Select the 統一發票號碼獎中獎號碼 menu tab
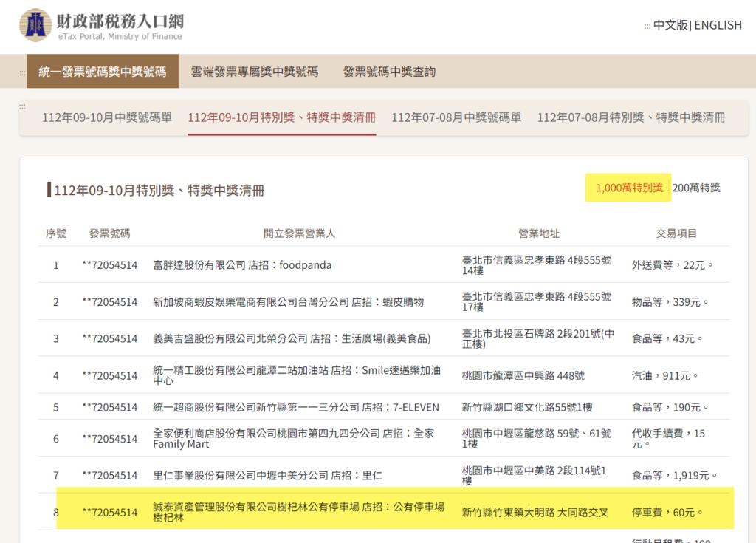The image size is (756, 543). coord(102,72)
